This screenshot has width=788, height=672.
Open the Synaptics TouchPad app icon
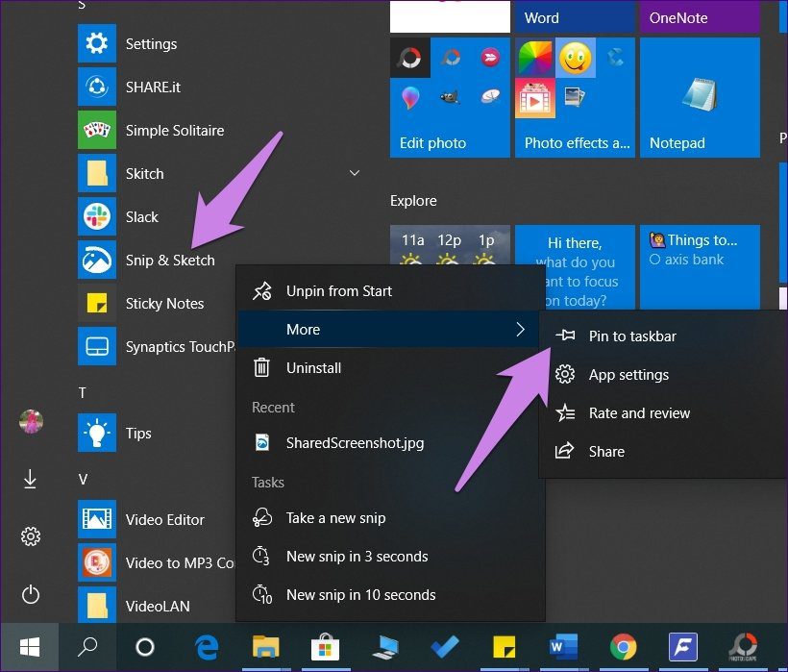tap(97, 346)
